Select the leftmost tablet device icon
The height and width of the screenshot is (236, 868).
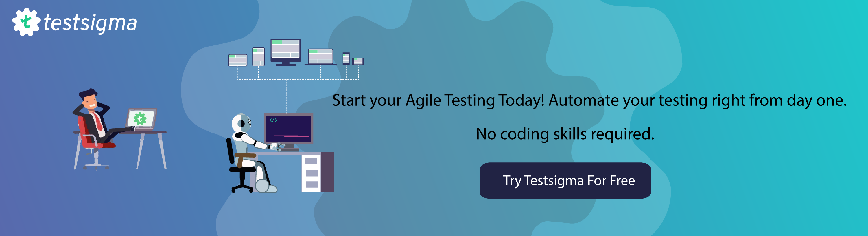click(238, 60)
